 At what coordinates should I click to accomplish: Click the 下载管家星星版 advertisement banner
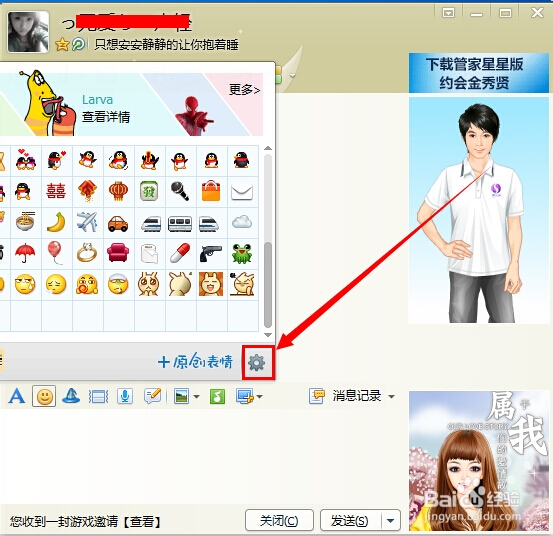(x=479, y=73)
